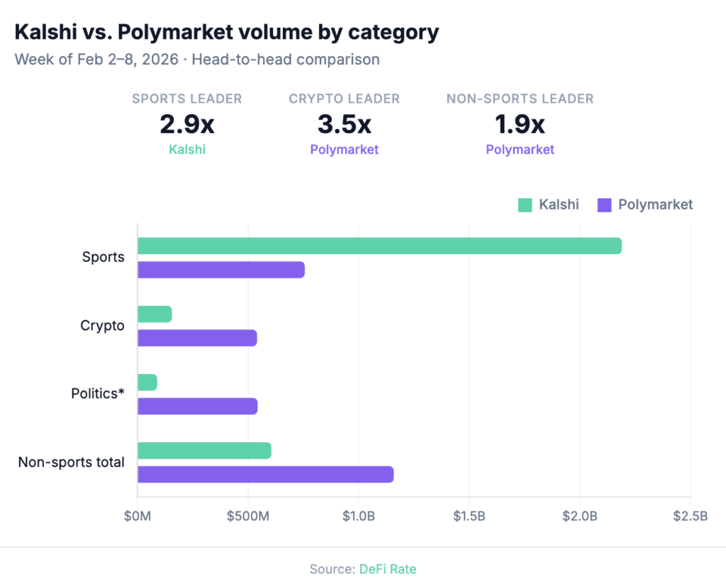
Task: Click the Crypto leader 3.5x stat
Action: [344, 125]
